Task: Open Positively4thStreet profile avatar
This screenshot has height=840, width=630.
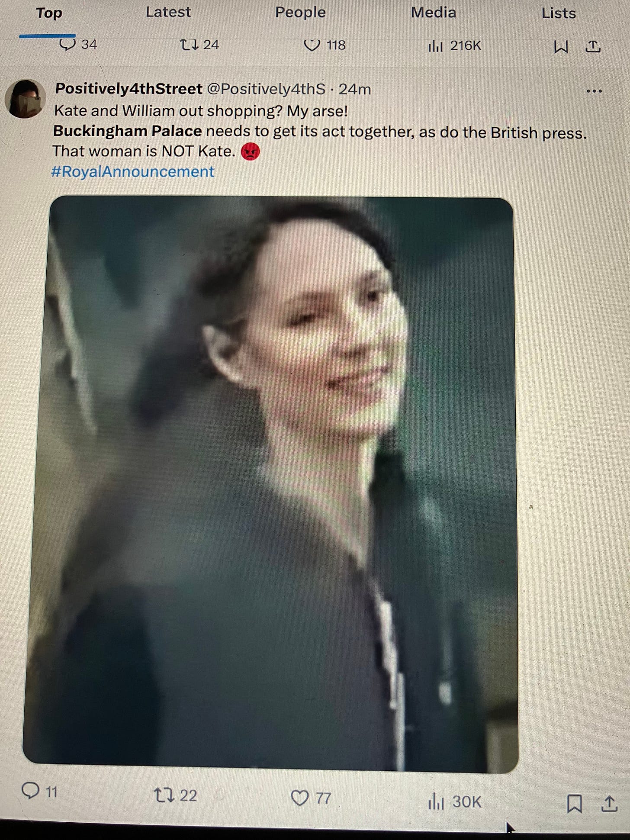Action: [25, 99]
